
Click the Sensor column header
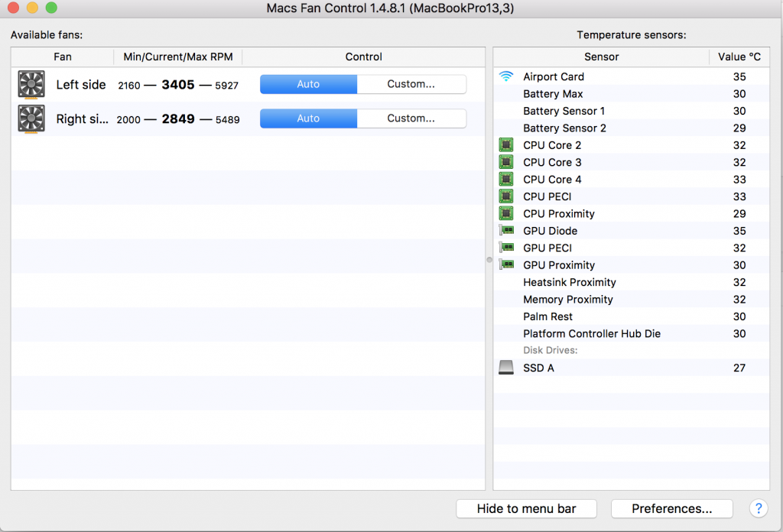click(x=601, y=57)
